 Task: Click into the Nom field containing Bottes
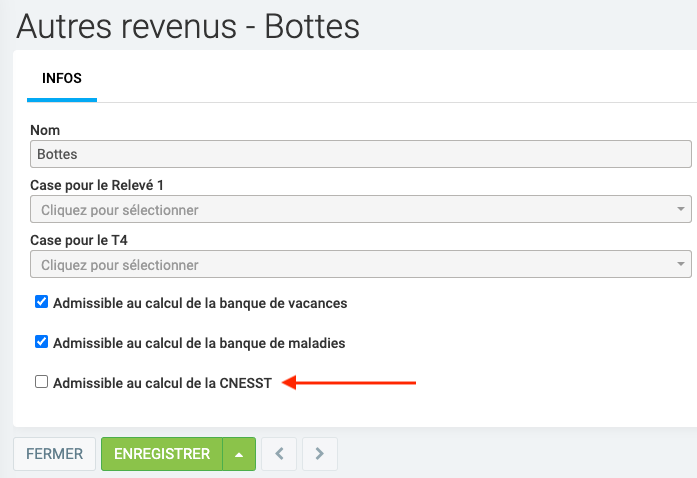(x=360, y=154)
